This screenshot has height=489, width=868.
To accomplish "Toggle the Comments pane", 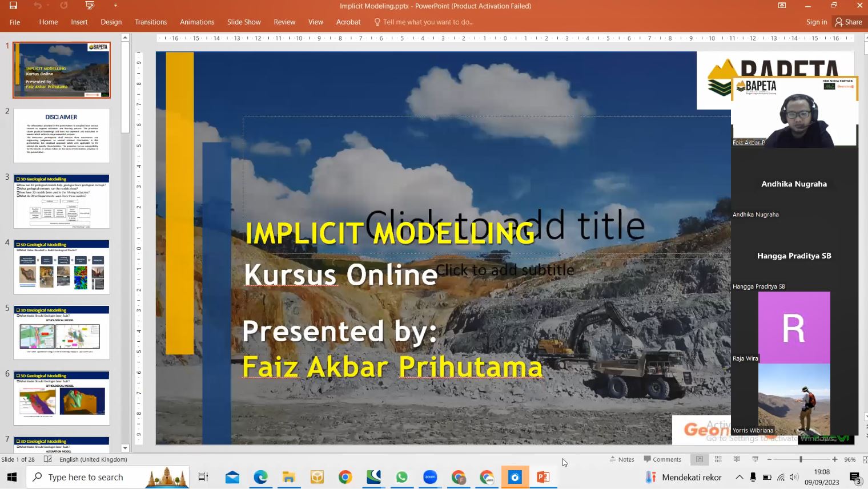I will click(x=662, y=459).
